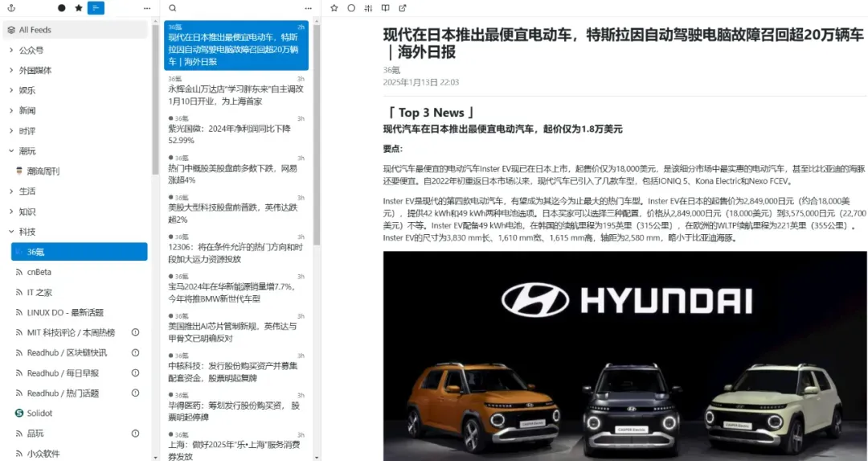The height and width of the screenshot is (461, 868).
Task: Click the warning icon beside MIT 科技评论
Action: [135, 332]
